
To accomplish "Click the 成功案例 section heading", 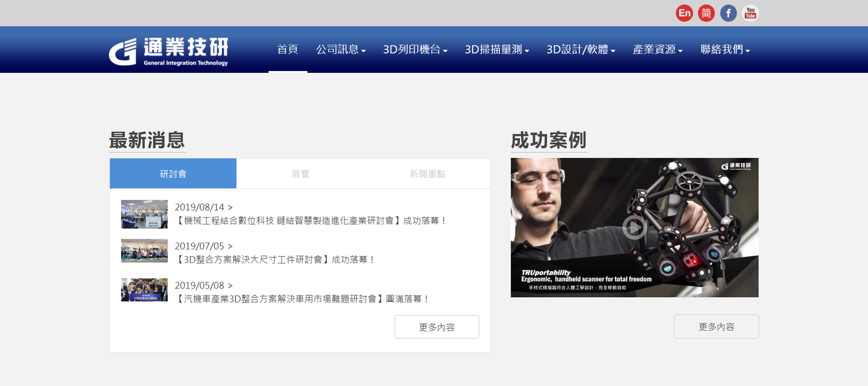I will (549, 140).
